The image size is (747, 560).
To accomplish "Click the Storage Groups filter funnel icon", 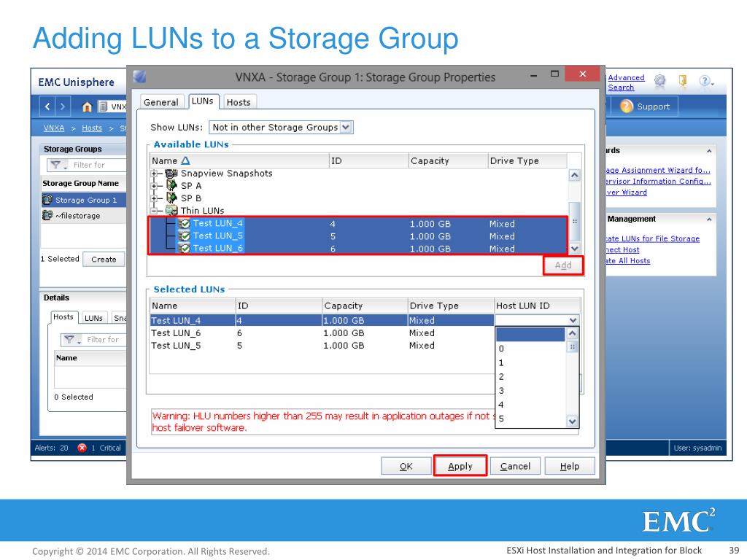I will click(56, 165).
